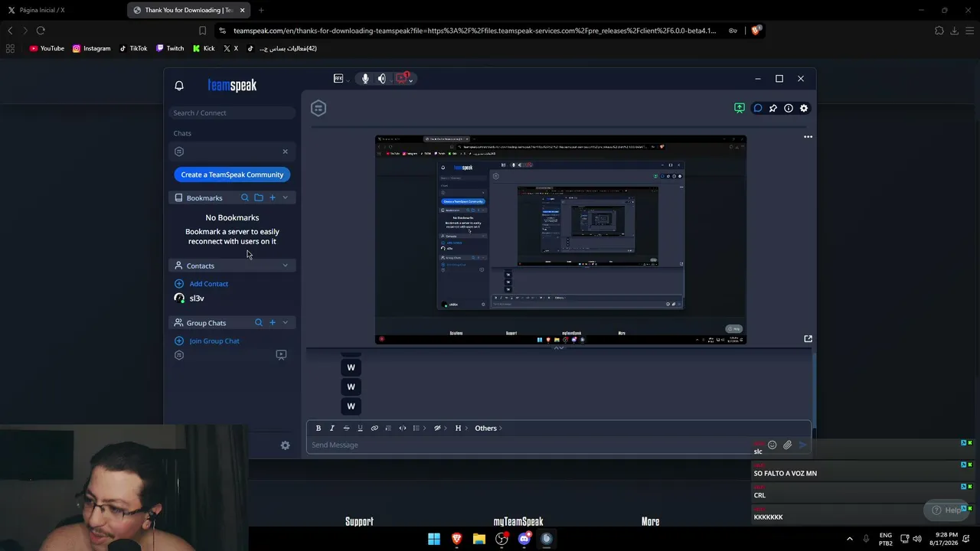980x551 pixels.
Task: Click the browser address bar URL
Action: point(475,31)
